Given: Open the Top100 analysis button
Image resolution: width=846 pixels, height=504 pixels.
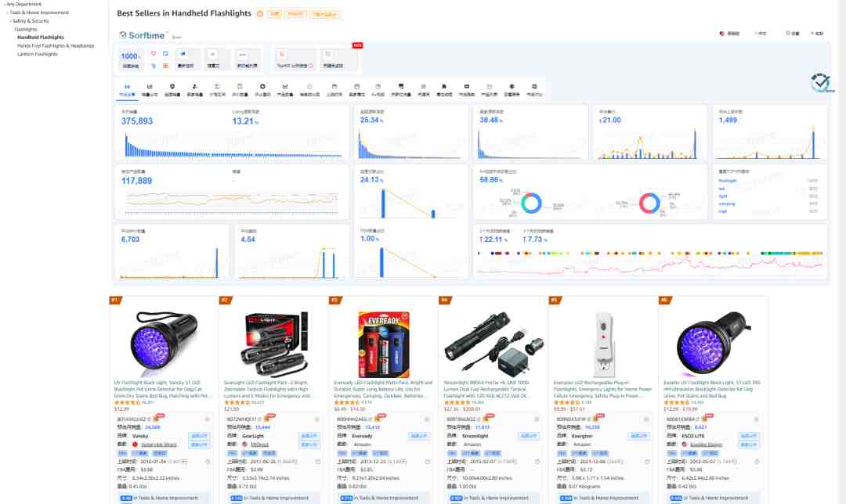Looking at the screenshot, I should (x=295, y=59).
